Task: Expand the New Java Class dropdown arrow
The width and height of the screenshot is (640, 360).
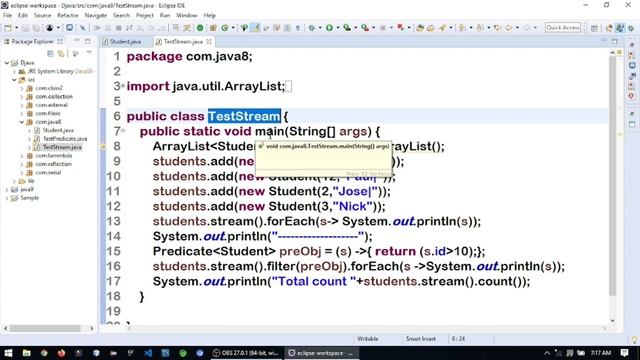Action: point(233,28)
